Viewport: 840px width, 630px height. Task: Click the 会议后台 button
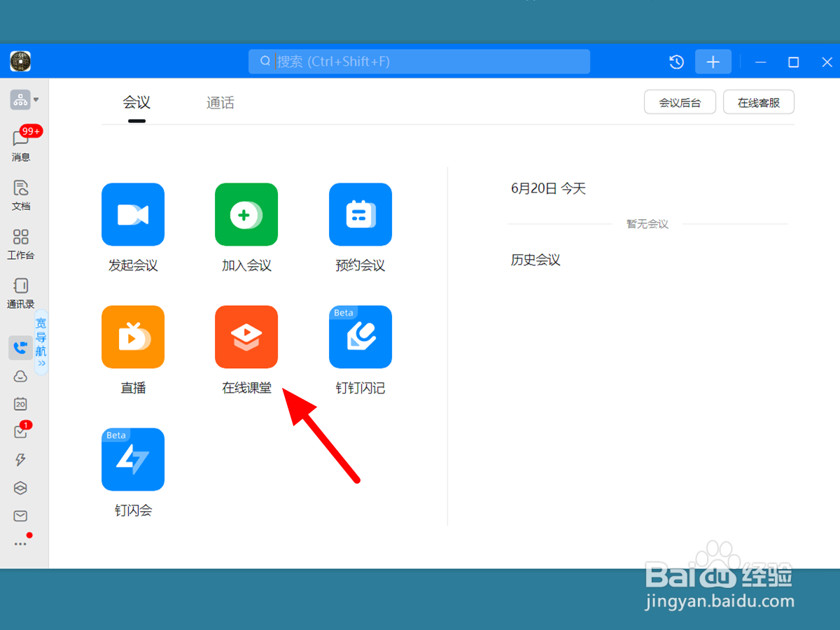point(680,102)
